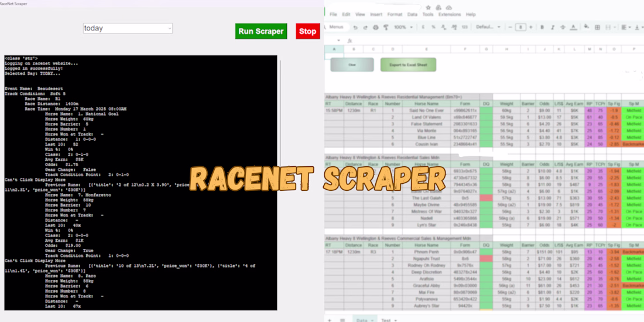
Task: Open the Extensions menu
Action: click(x=449, y=15)
